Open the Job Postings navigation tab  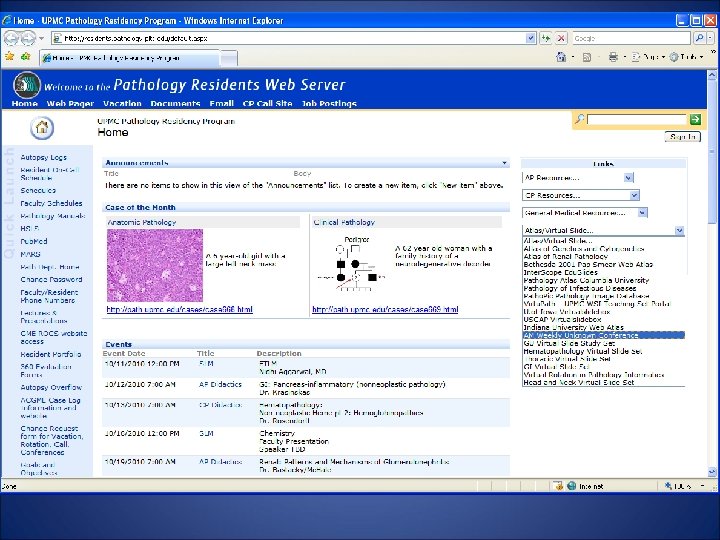[x=329, y=103]
